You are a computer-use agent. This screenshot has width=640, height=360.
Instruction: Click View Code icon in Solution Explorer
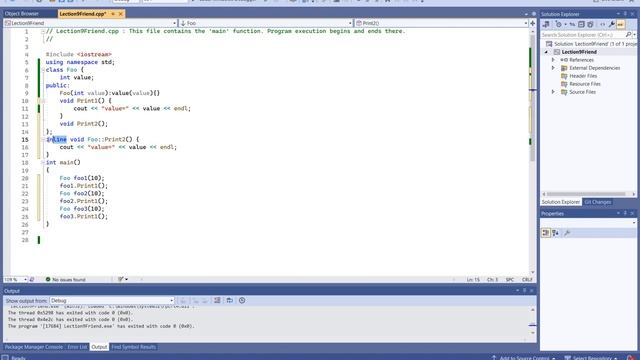[602, 24]
